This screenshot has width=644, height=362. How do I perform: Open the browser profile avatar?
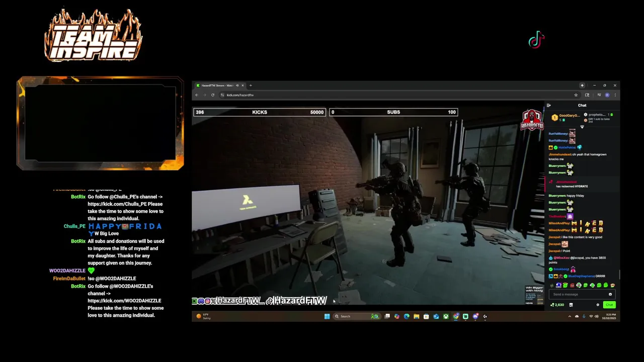[607, 95]
